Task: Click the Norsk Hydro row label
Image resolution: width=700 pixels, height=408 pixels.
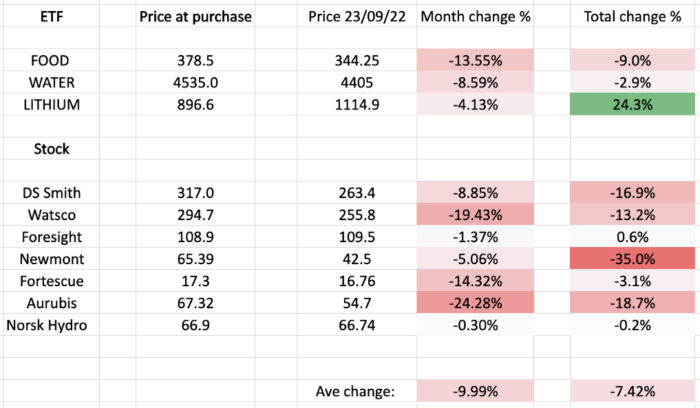Action: 49,324
